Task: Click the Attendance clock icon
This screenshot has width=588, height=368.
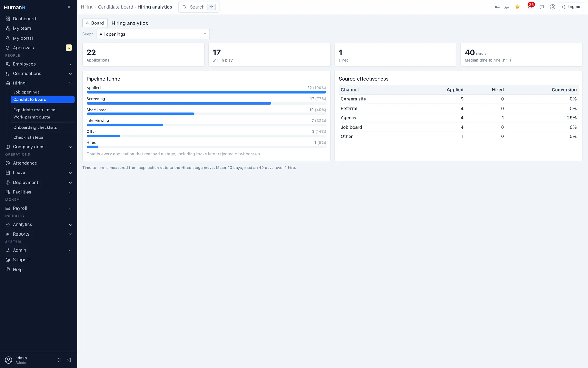Action: [x=8, y=163]
